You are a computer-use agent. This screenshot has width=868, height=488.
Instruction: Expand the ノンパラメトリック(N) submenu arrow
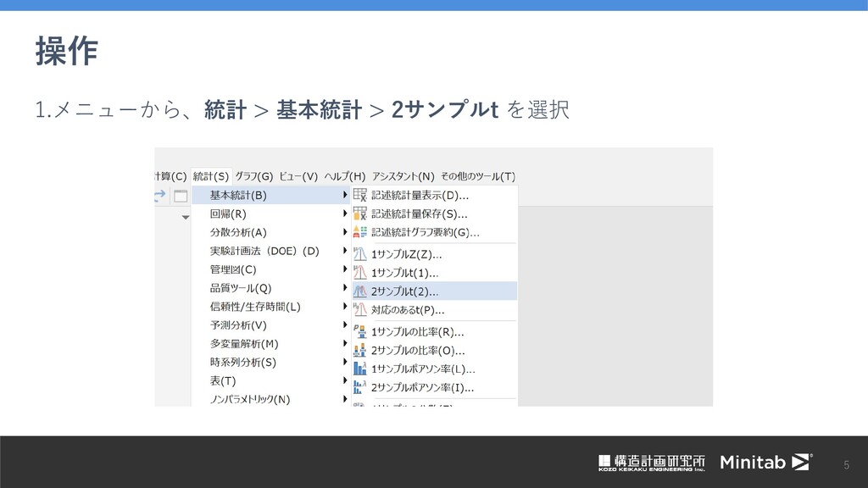[344, 399]
